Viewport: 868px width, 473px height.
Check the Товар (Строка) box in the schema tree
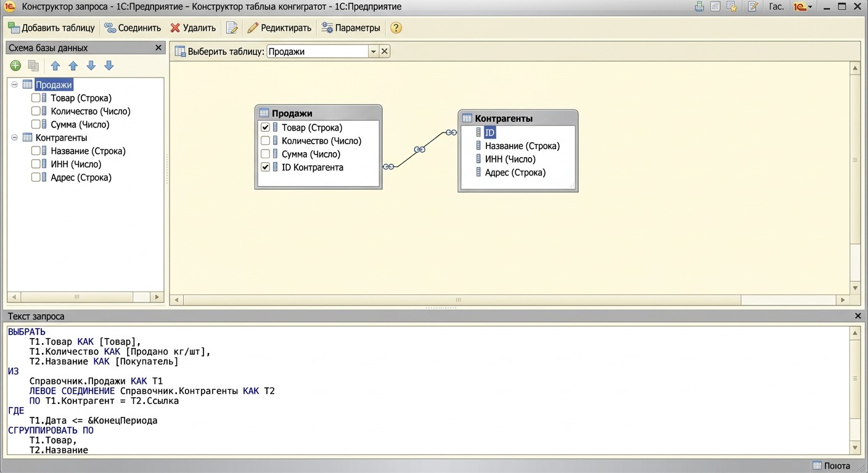(x=36, y=98)
